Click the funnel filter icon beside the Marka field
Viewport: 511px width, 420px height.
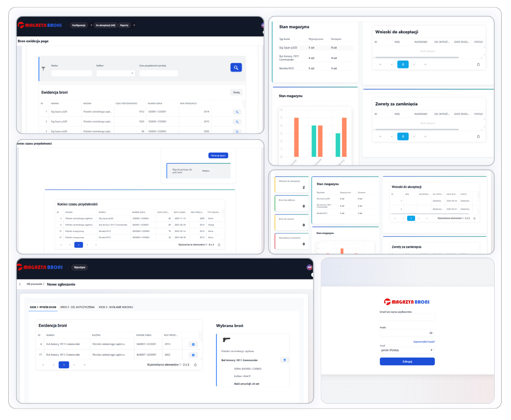[x=43, y=68]
